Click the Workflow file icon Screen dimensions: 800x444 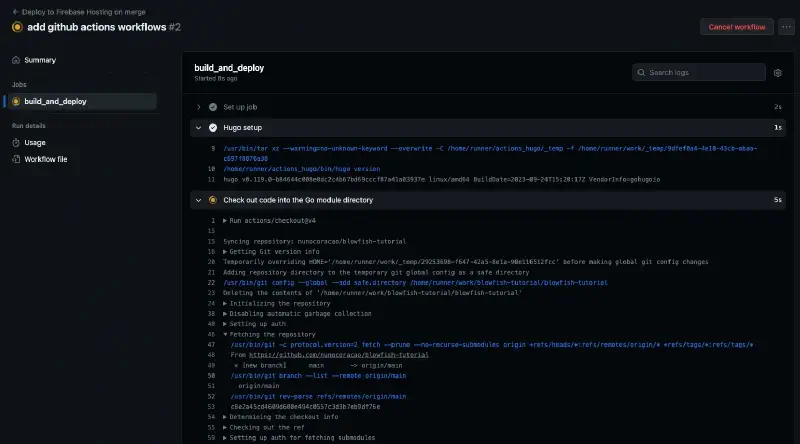coord(17,159)
